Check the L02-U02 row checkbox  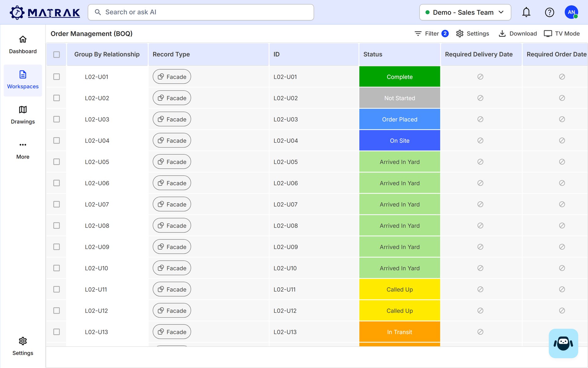click(56, 98)
